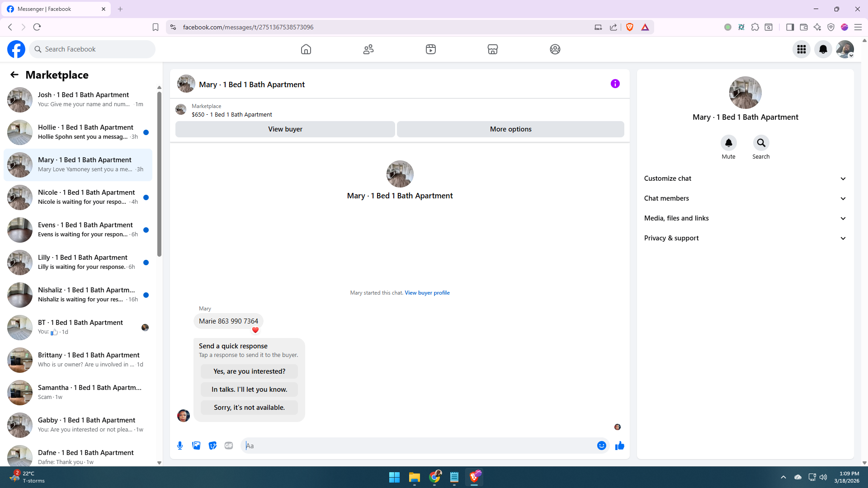The height and width of the screenshot is (488, 868).
Task: Expand the Customize chat section
Action: [x=745, y=178]
